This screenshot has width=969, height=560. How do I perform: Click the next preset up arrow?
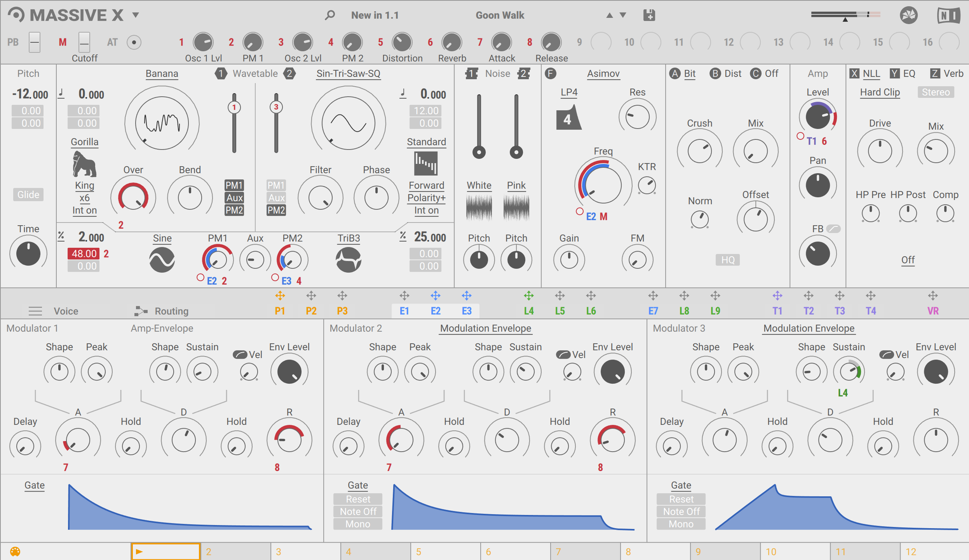click(x=610, y=15)
